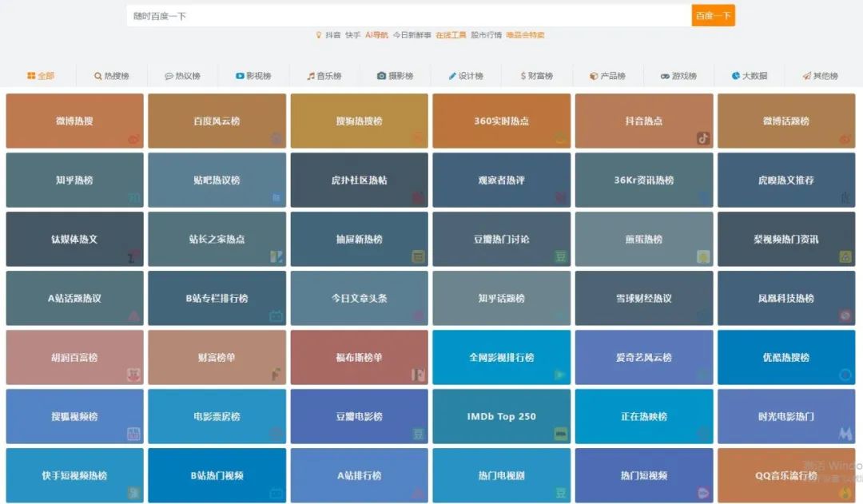Click the play icon on 全网影视排行榜 card

(x=560, y=375)
